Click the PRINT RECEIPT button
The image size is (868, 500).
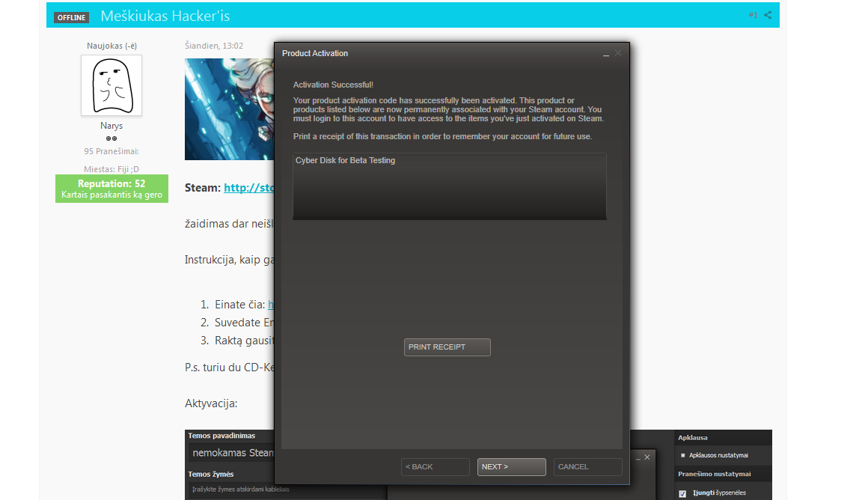tap(447, 347)
